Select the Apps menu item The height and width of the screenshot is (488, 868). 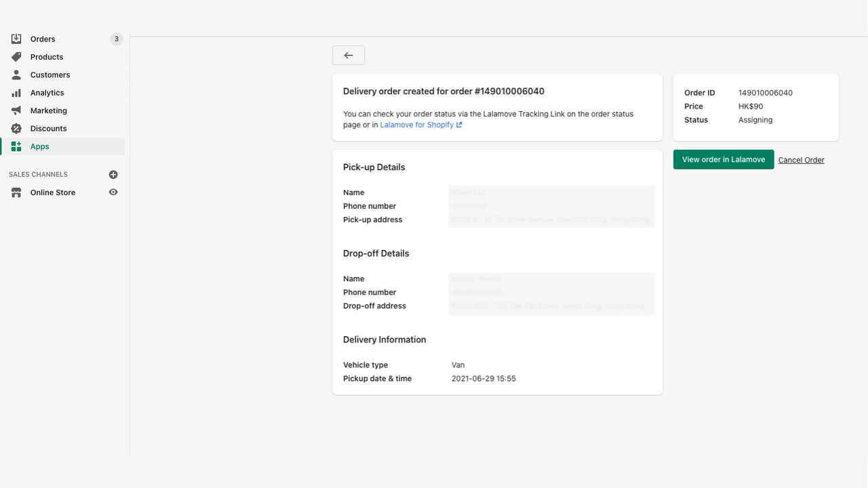point(39,146)
